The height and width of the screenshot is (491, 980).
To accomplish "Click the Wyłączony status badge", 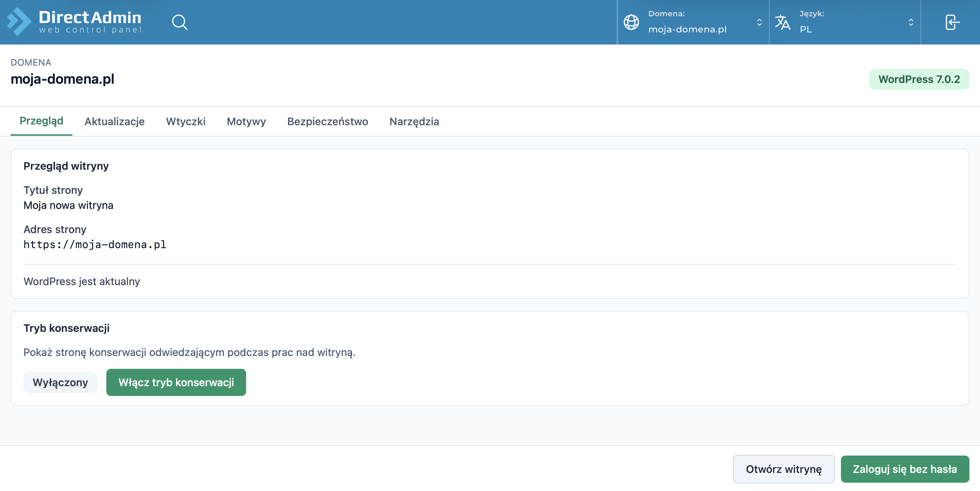I will [60, 382].
